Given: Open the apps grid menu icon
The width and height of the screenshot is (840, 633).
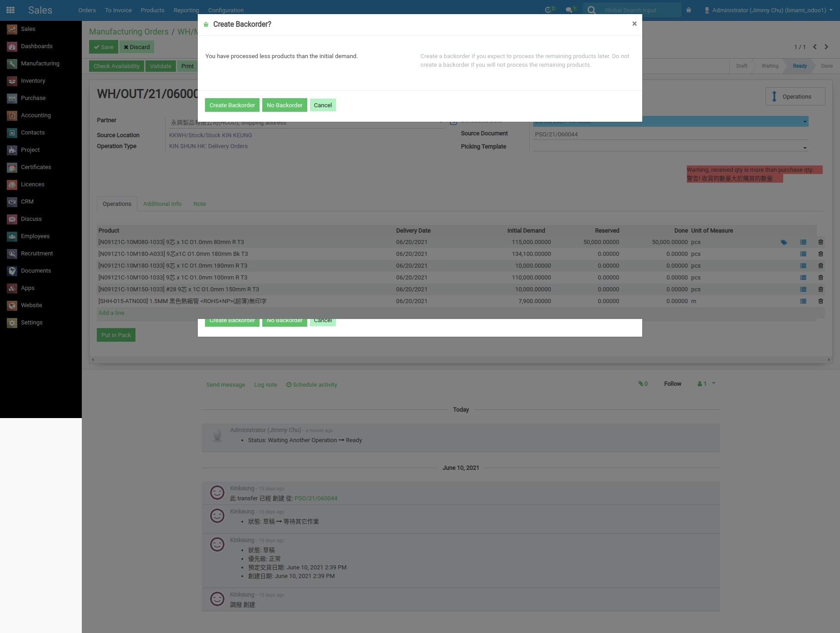Looking at the screenshot, I should point(10,10).
